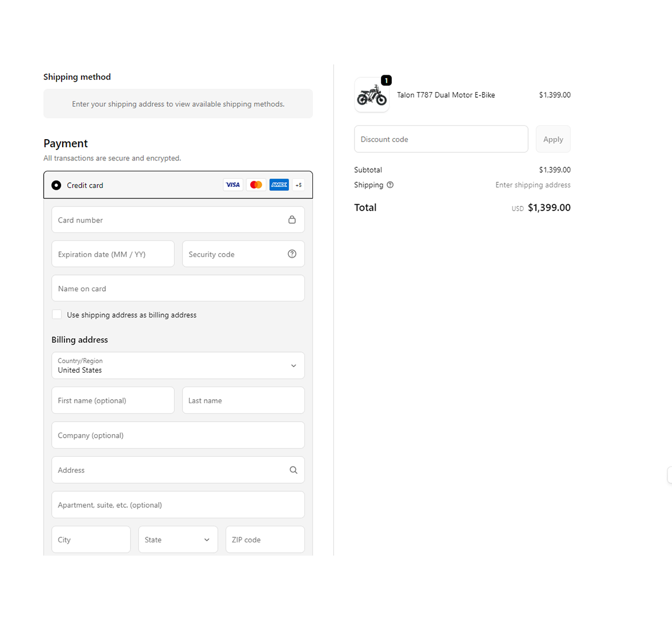Focus the Expiration date field

pos(113,254)
